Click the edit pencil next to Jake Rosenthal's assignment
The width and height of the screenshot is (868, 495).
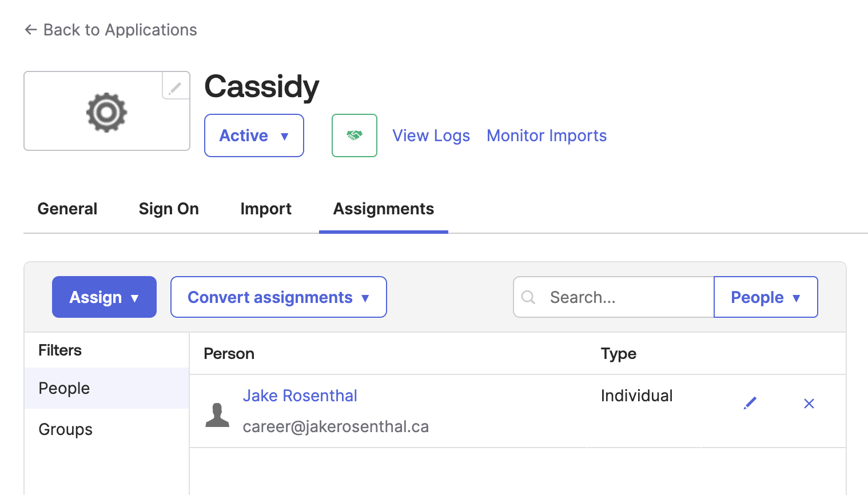(x=750, y=403)
